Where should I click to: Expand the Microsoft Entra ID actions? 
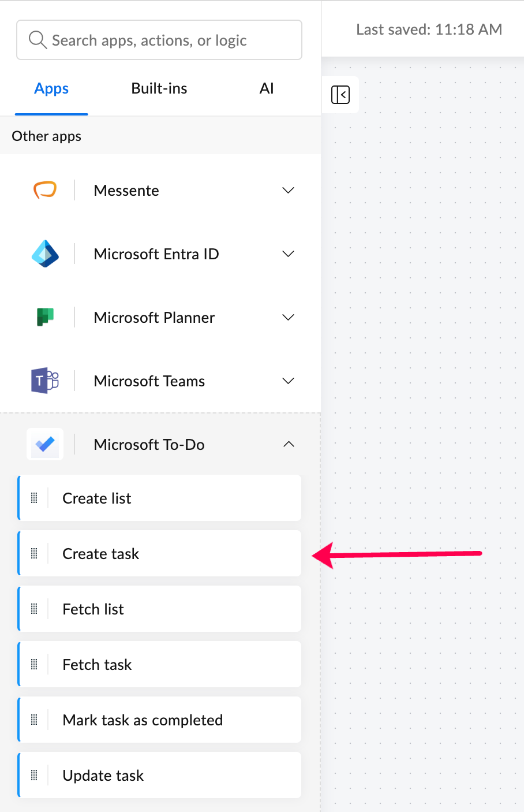point(288,254)
